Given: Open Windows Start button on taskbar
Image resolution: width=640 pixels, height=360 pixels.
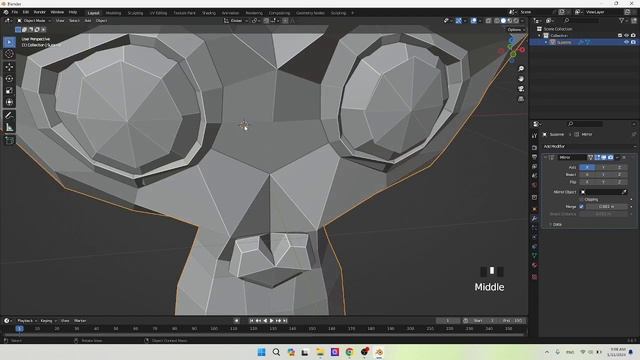Looking at the screenshot, I should pos(261,352).
